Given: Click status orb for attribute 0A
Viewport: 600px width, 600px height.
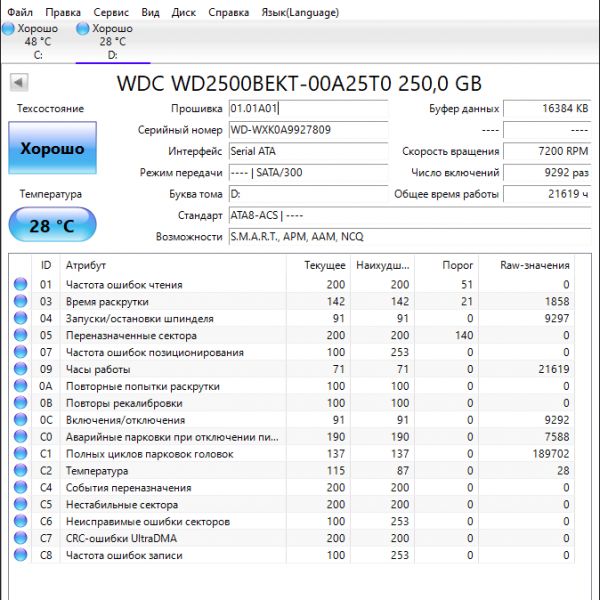Looking at the screenshot, I should click(20, 386).
